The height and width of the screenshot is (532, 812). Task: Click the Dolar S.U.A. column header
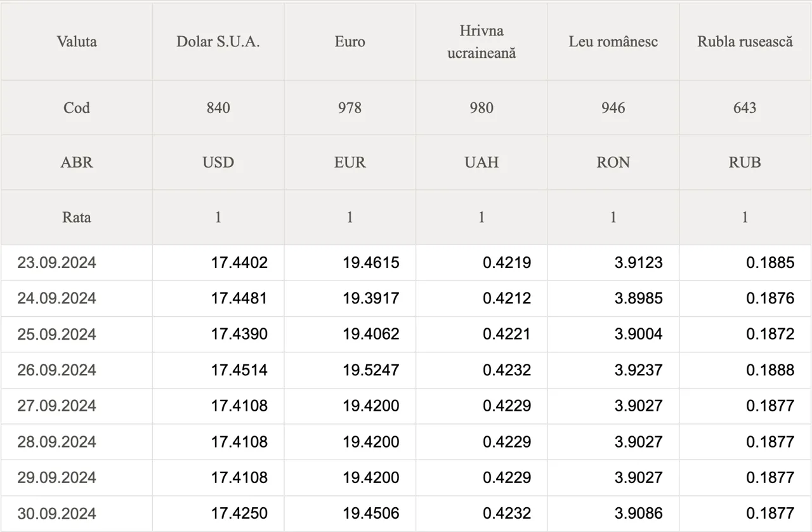point(218,42)
